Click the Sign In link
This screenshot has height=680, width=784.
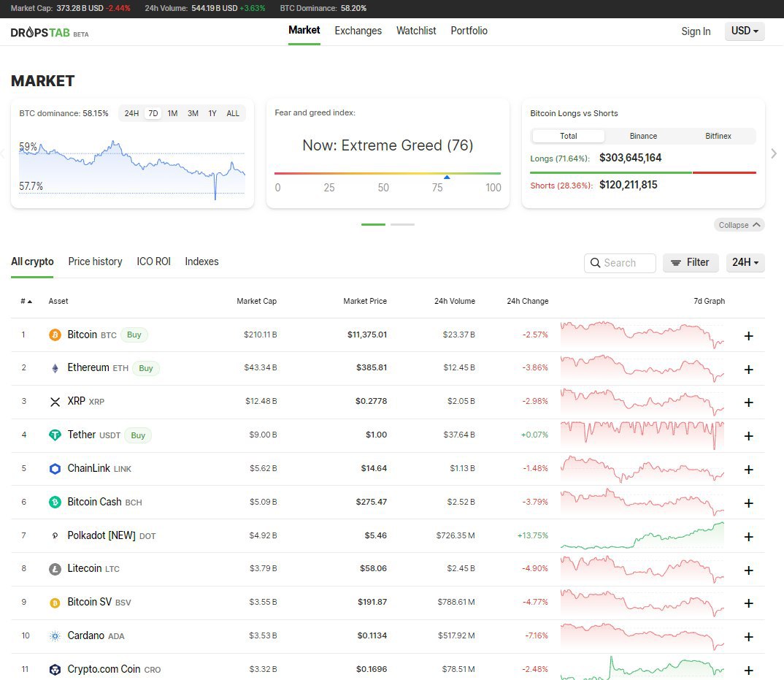click(696, 31)
